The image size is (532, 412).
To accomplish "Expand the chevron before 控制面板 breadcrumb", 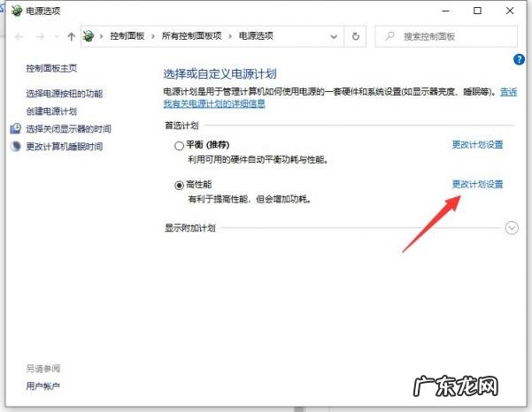I will coord(101,36).
